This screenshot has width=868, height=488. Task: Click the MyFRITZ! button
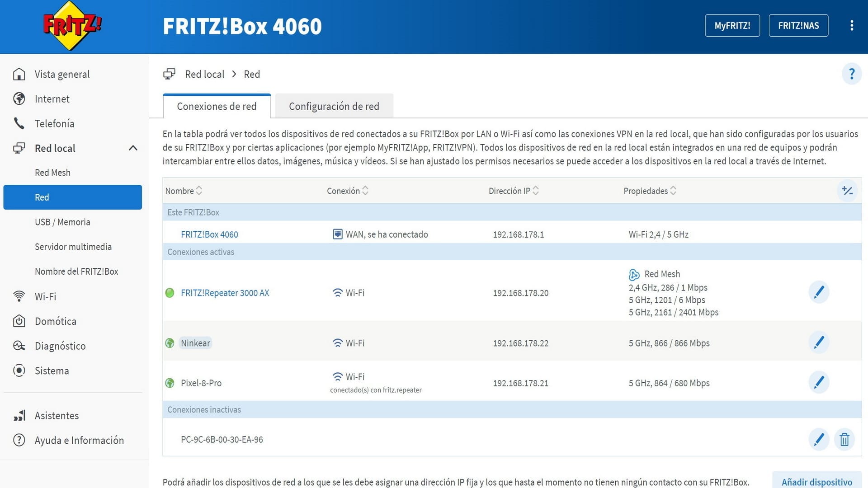coord(732,25)
